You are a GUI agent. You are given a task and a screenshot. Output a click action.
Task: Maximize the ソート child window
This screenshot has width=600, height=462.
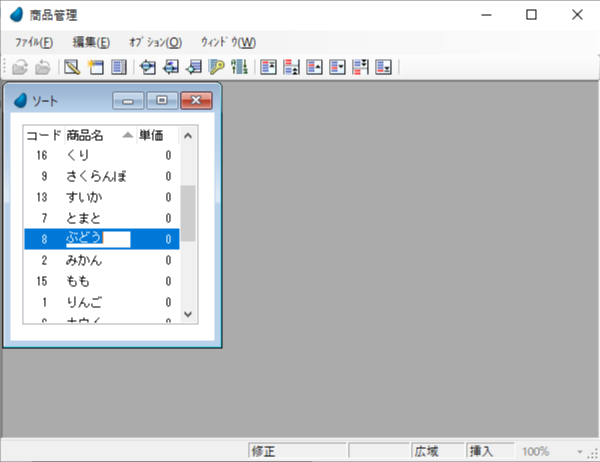162,100
